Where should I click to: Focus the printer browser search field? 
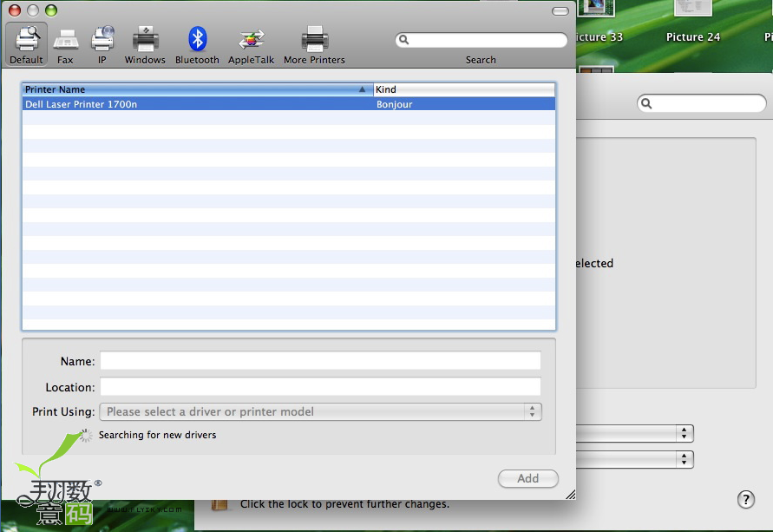[x=481, y=39]
